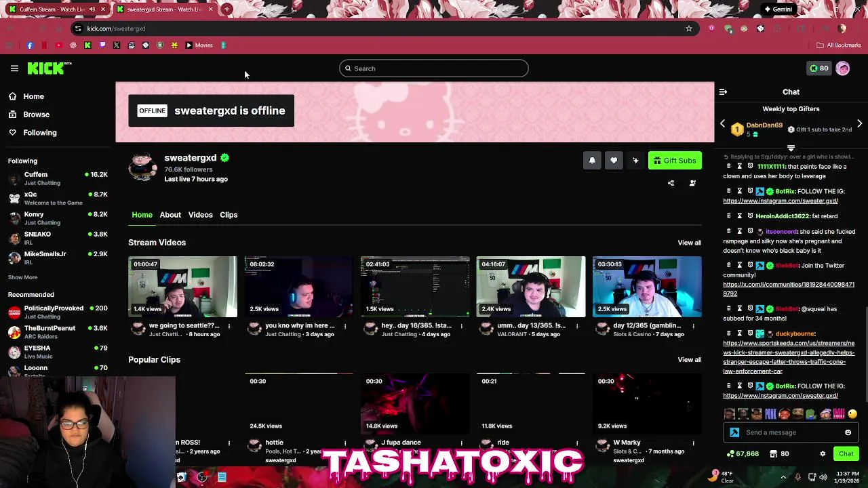The image size is (868, 488).
Task: Click the Send a message field
Action: (x=791, y=432)
